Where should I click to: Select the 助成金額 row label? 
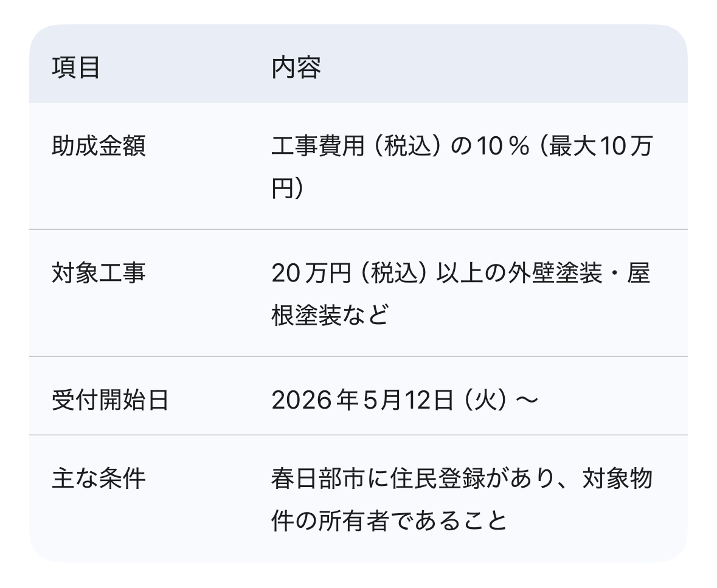point(99,147)
